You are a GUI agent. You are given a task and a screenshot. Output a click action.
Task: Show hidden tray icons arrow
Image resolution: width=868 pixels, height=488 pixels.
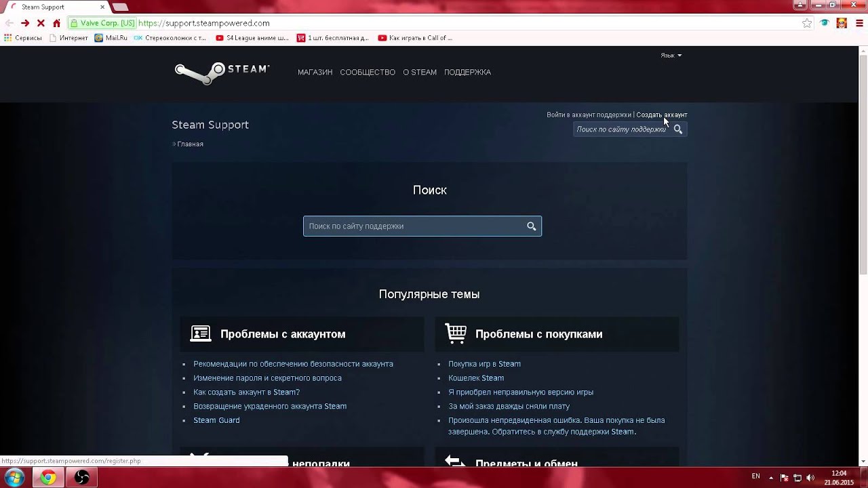point(771,478)
